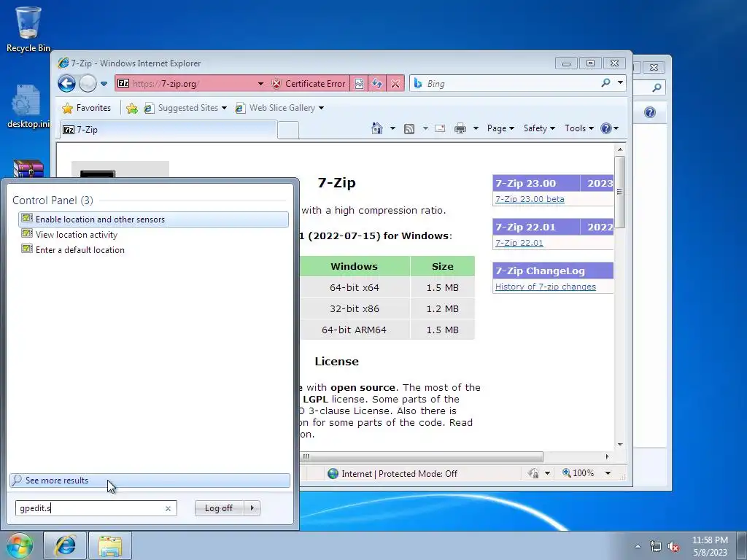Expand the Print options dropdown arrow

(476, 128)
